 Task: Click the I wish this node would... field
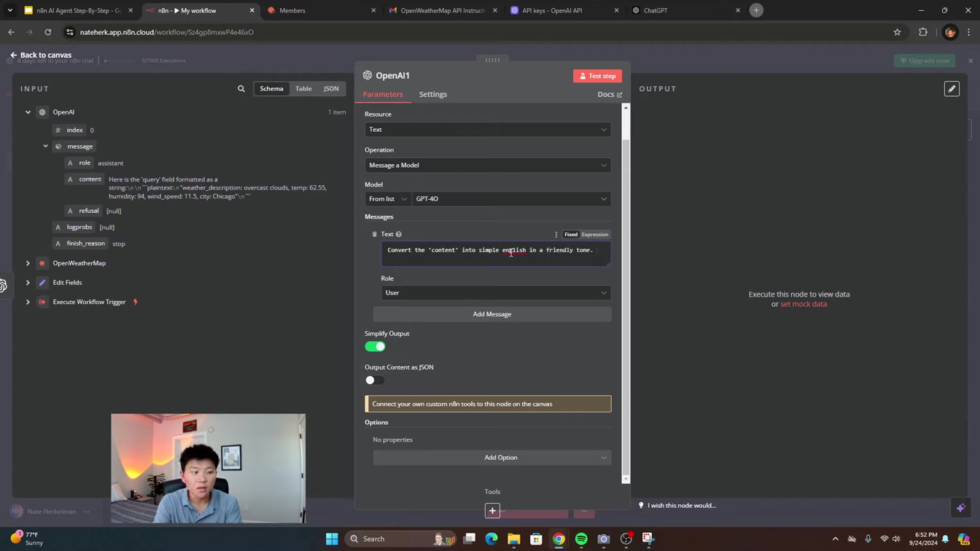point(682,506)
